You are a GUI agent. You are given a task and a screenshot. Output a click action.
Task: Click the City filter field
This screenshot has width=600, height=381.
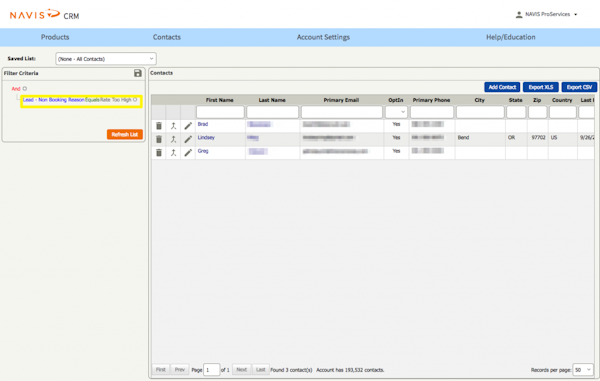[x=480, y=112]
